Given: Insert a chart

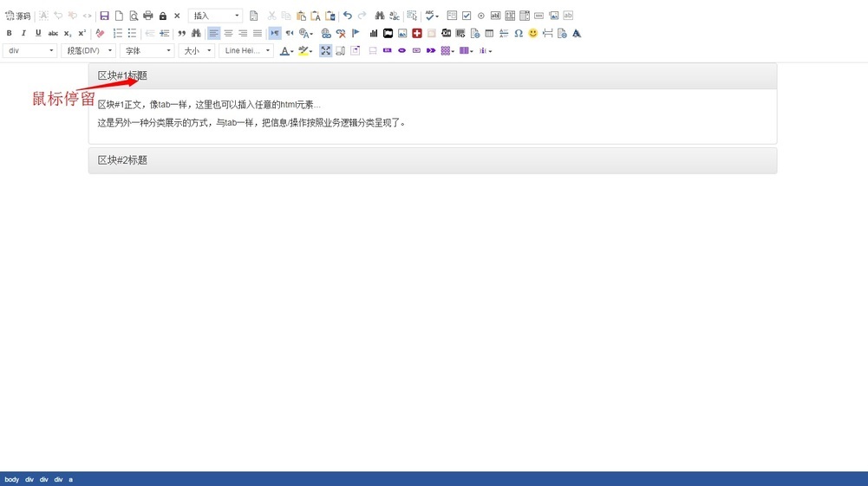Looking at the screenshot, I should [374, 34].
